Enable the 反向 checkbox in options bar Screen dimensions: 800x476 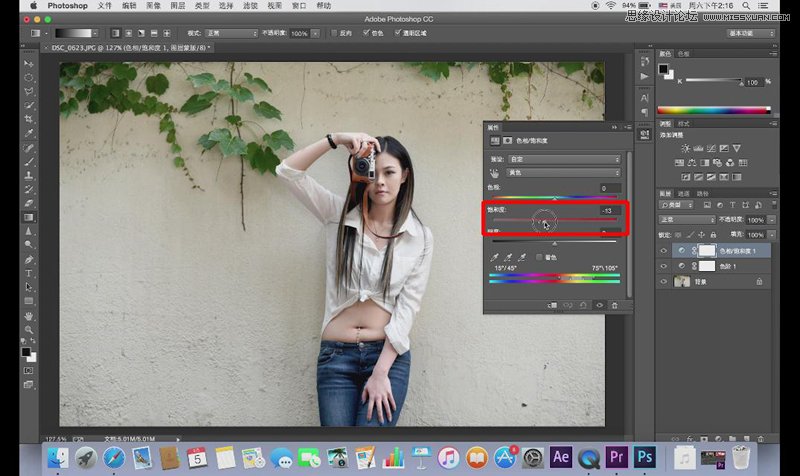point(334,33)
